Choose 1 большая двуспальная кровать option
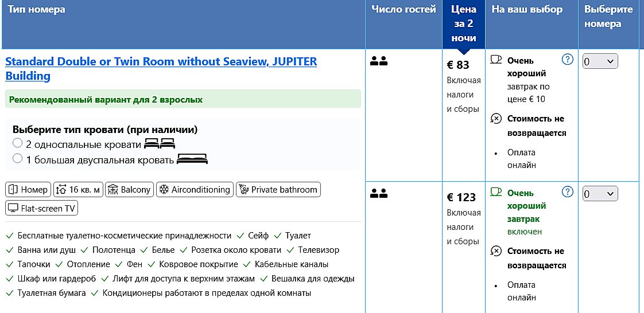Viewport: 644px width, 313px height. 18,159
